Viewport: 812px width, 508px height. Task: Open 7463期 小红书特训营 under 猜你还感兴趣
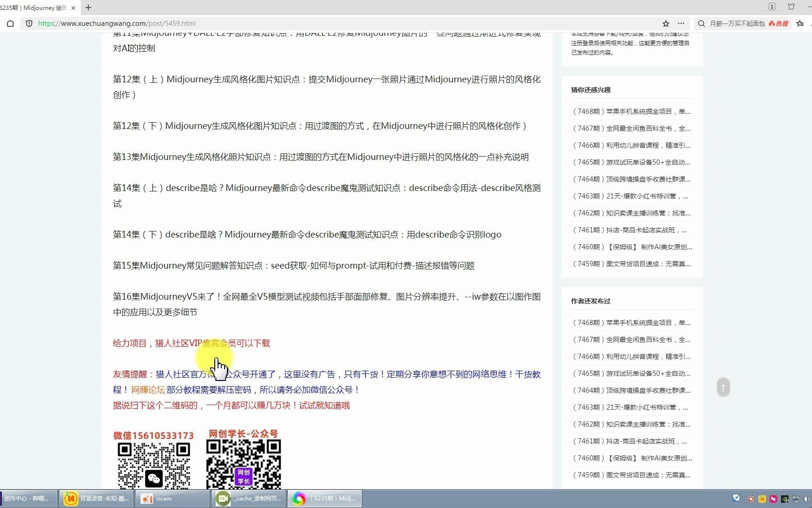(x=630, y=196)
